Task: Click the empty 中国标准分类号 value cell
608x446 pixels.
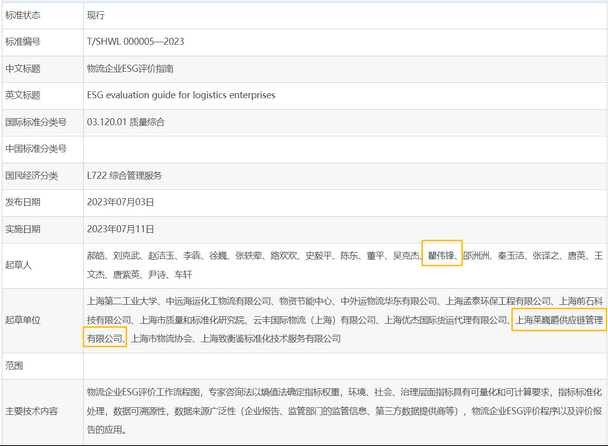Action: coord(340,148)
